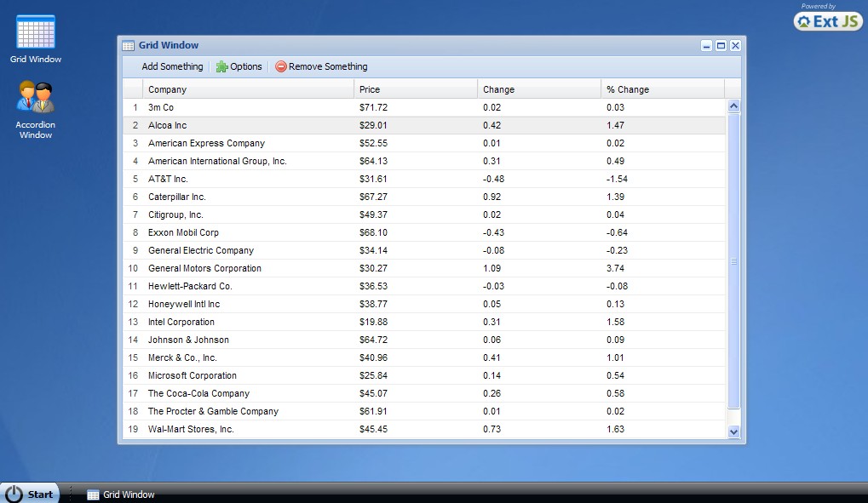The height and width of the screenshot is (503, 868).
Task: Click the Start power icon
Action: (14, 494)
